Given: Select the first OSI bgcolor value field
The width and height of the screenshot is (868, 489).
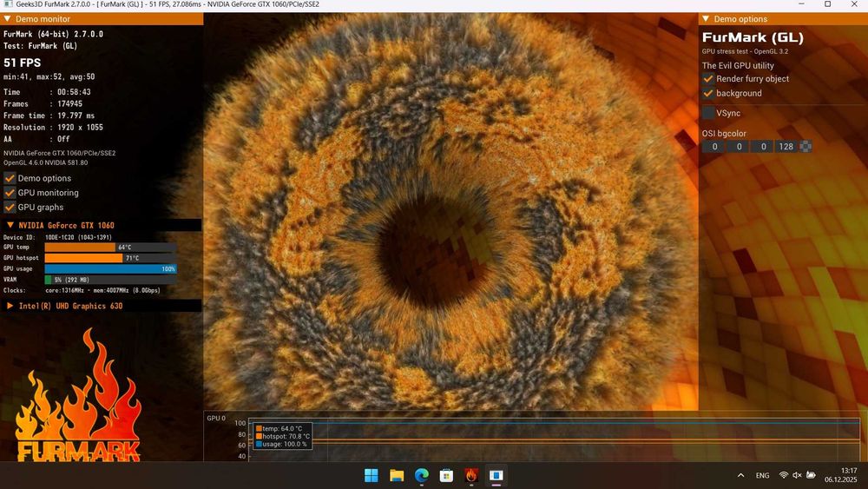Looking at the screenshot, I should [x=714, y=147].
